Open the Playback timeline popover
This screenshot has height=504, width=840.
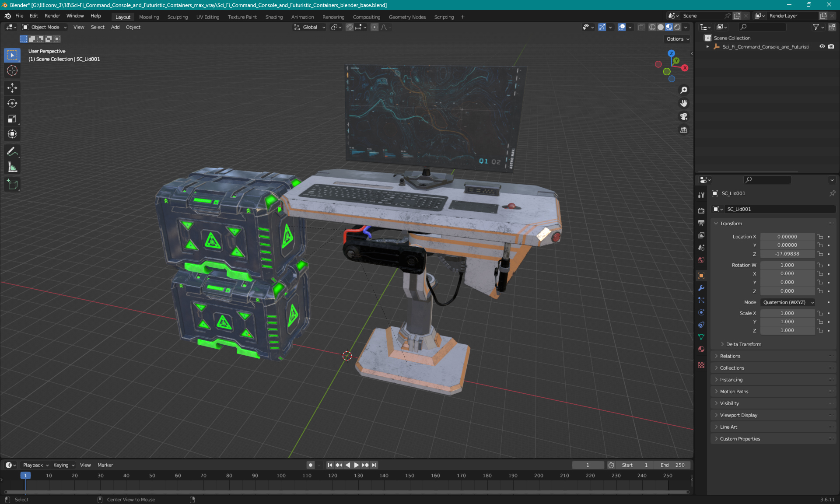click(x=35, y=465)
